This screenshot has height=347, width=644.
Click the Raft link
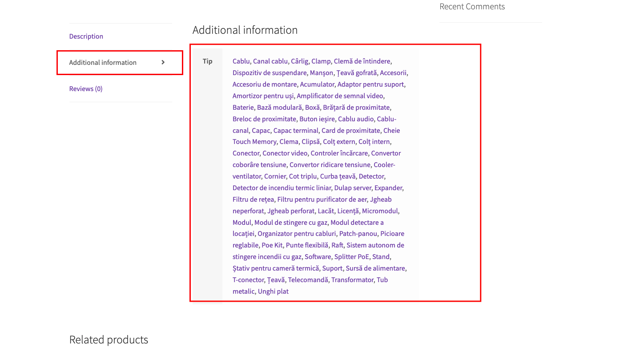tap(338, 245)
